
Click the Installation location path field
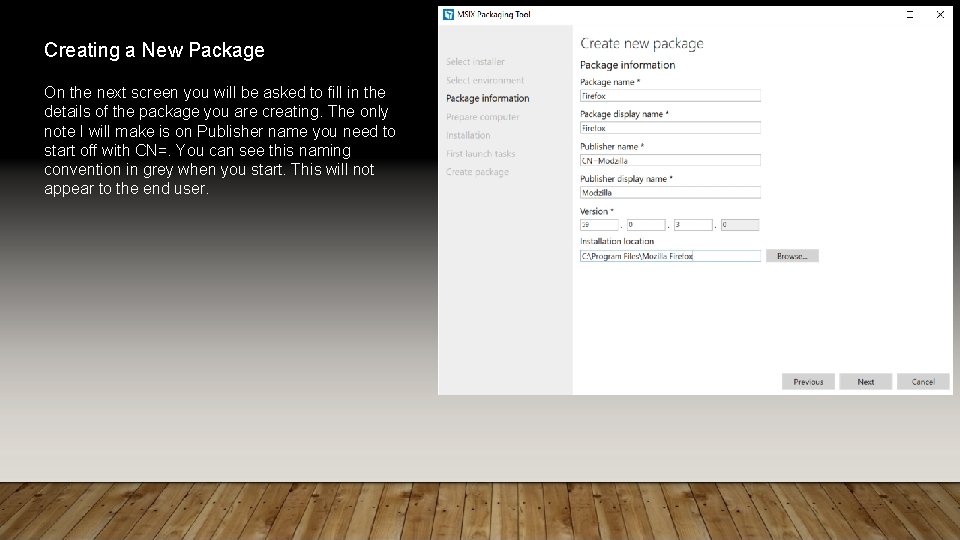[x=670, y=256]
